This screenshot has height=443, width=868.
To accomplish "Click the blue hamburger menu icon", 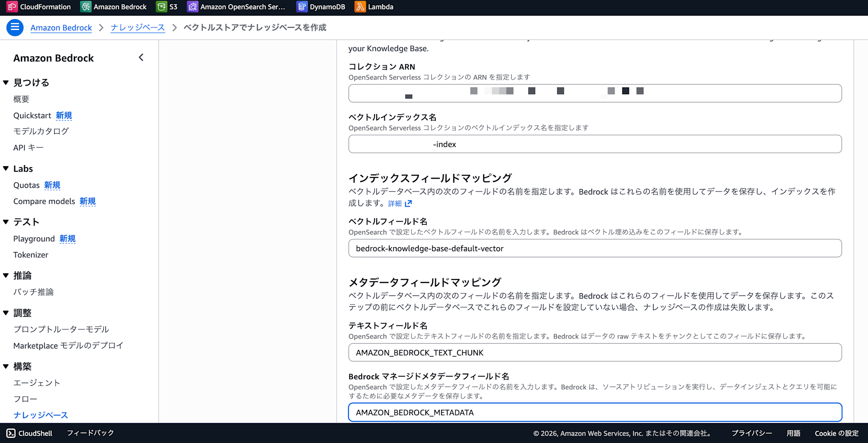I will click(x=15, y=27).
